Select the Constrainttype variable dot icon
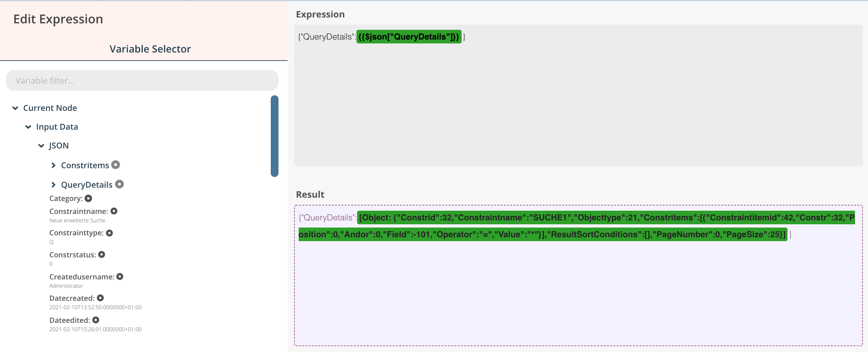 click(x=109, y=233)
